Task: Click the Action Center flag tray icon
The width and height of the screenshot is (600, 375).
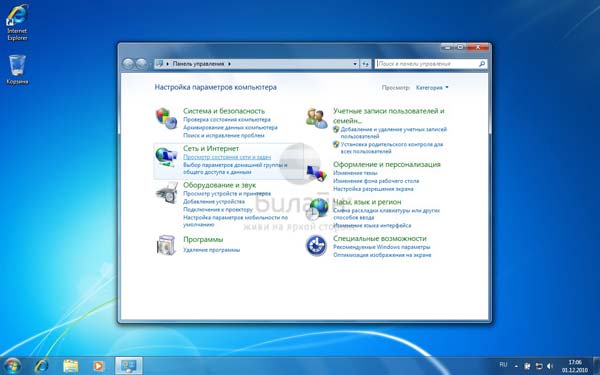Action: tap(527, 366)
